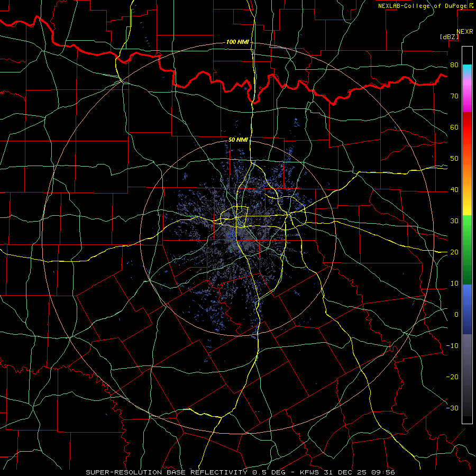Click the 40 value on the dBZ scale
Image resolution: width=476 pixels, height=476 pixels.
click(x=454, y=190)
